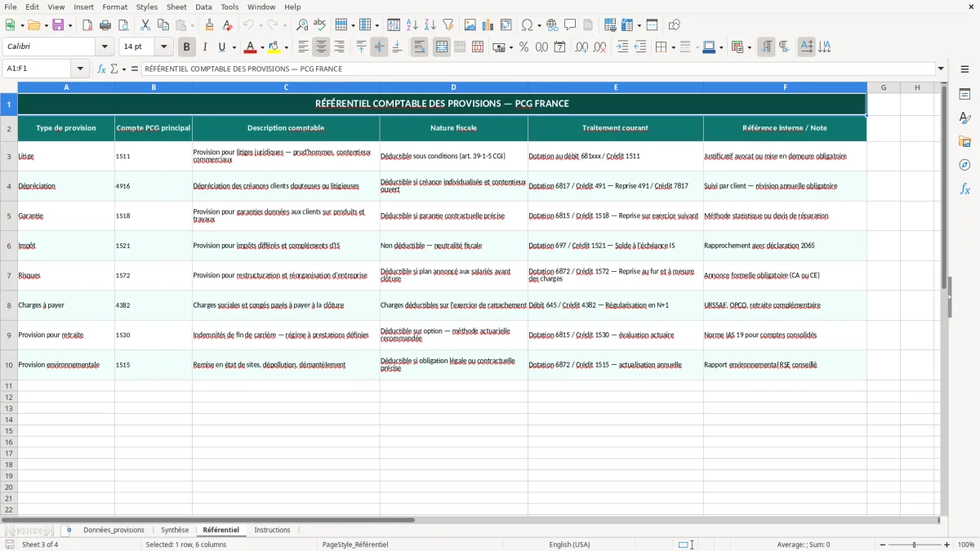Viewport: 980px width, 551px height.
Task: Click the Insert Hyperlink icon
Action: pyautogui.click(x=552, y=25)
